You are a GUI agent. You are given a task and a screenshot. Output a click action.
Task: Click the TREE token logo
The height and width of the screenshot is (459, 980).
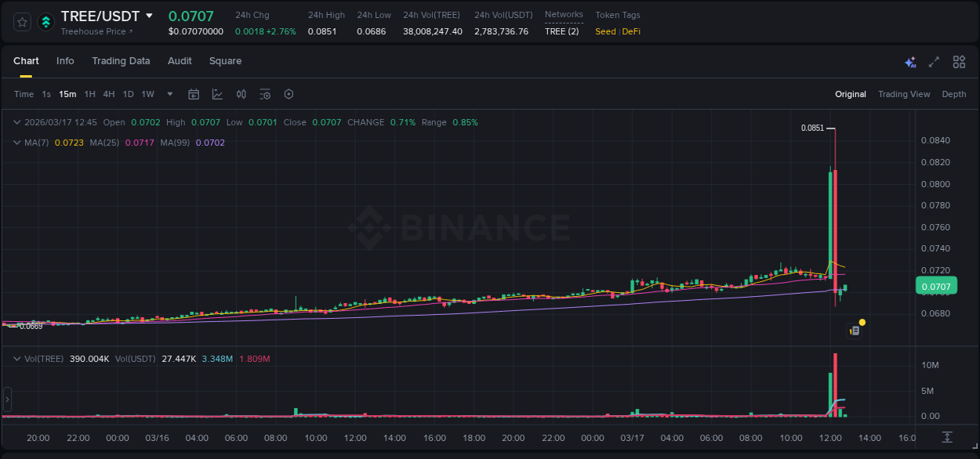[x=45, y=20]
